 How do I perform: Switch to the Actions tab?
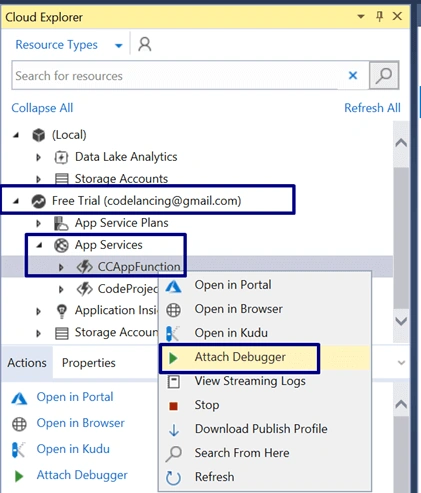27,363
